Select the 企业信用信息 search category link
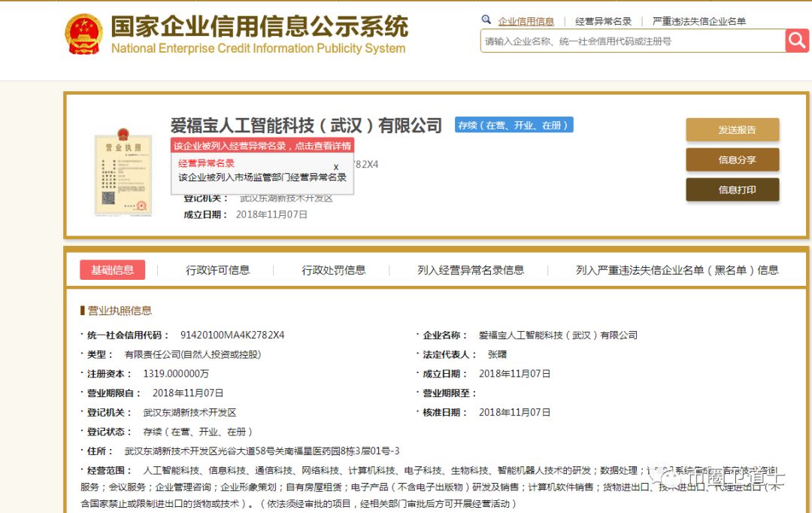812x513 pixels. point(526,21)
